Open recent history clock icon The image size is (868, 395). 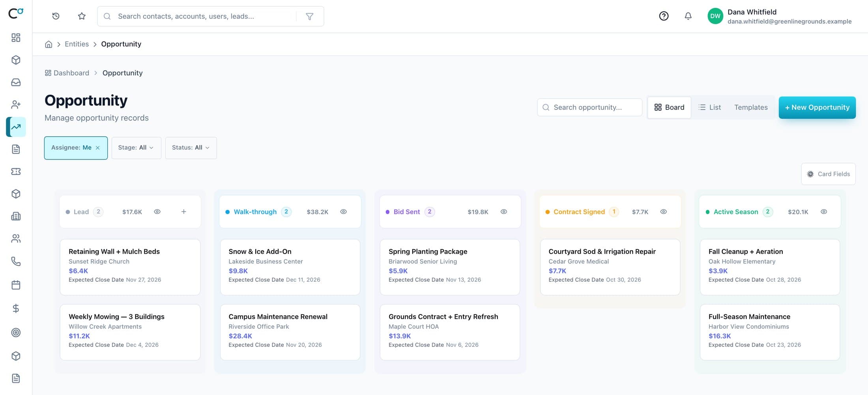56,16
